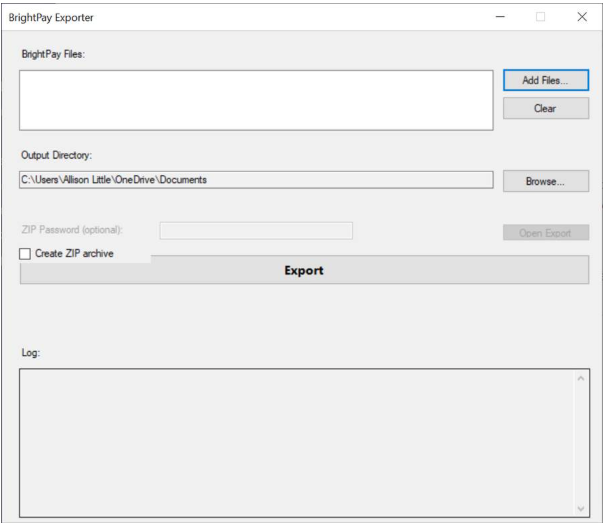Click the "ZIP Password (optional):" label
This screenshot has width=607, height=525.
pyautogui.click(x=72, y=230)
